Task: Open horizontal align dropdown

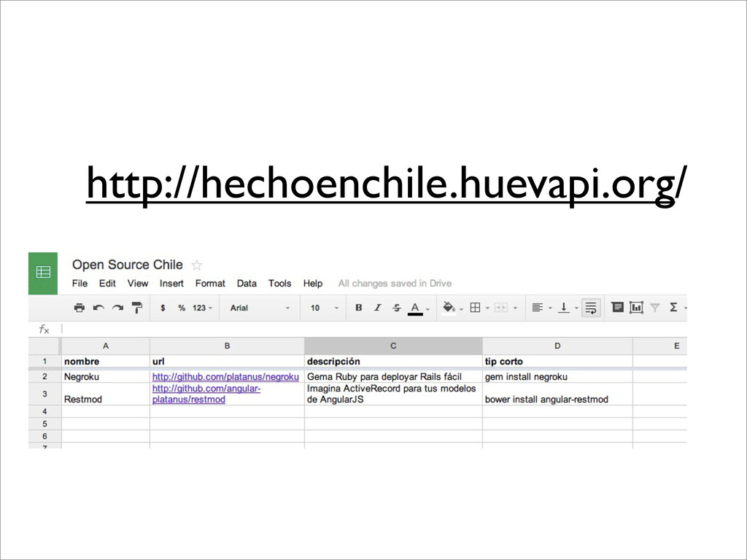Action: point(541,308)
